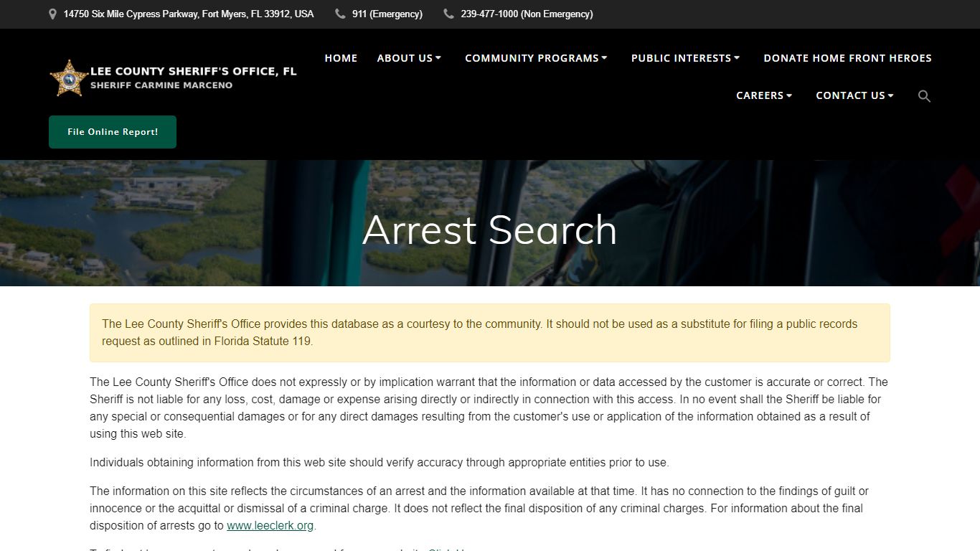980x551 pixels.
Task: Click the File Online Report button
Action: pyautogui.click(x=112, y=132)
